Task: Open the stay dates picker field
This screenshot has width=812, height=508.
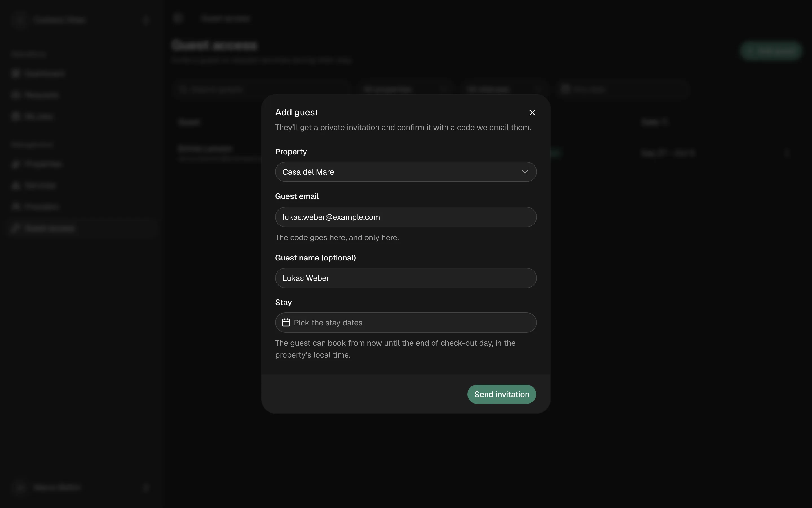Action: coord(406,323)
